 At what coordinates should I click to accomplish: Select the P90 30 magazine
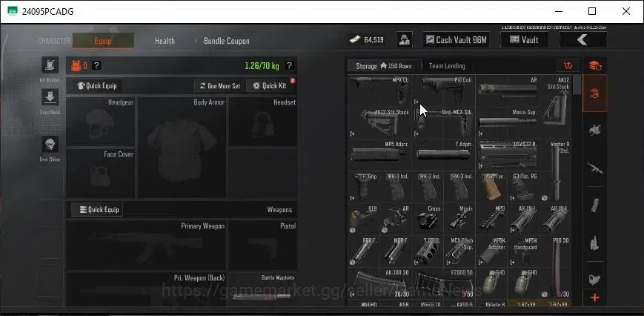556,268
